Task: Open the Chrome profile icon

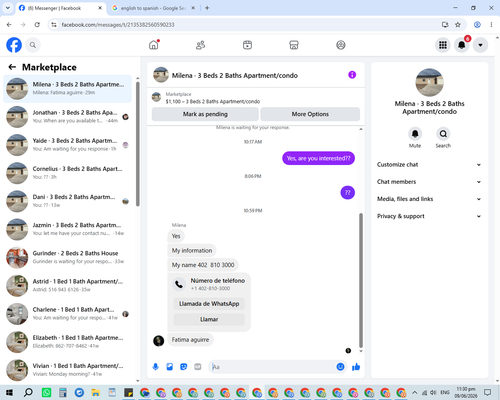Action: [x=477, y=25]
